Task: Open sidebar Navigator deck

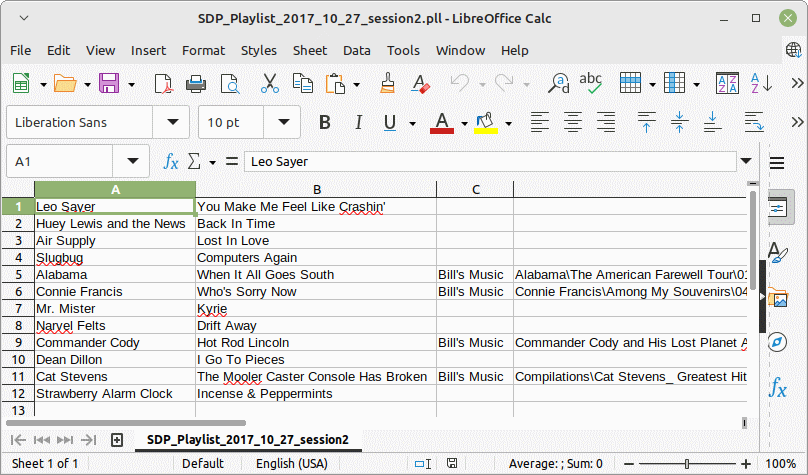Action: click(x=778, y=342)
